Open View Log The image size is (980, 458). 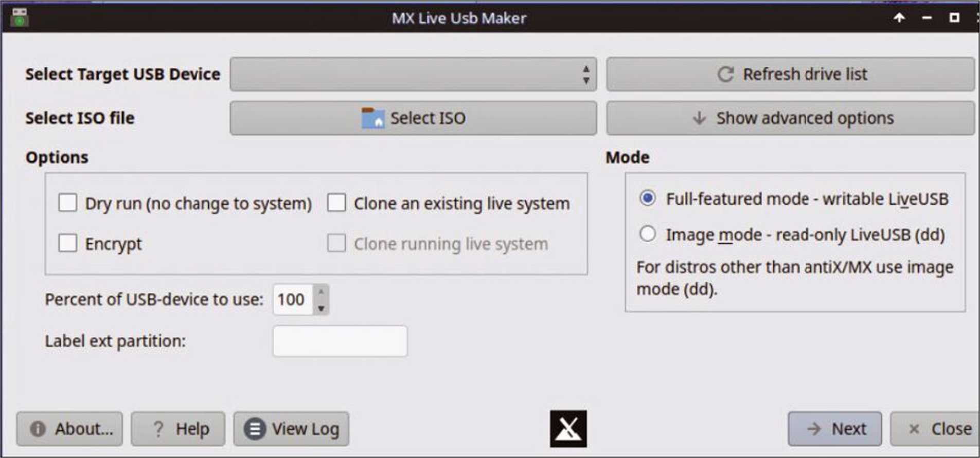coord(291,429)
